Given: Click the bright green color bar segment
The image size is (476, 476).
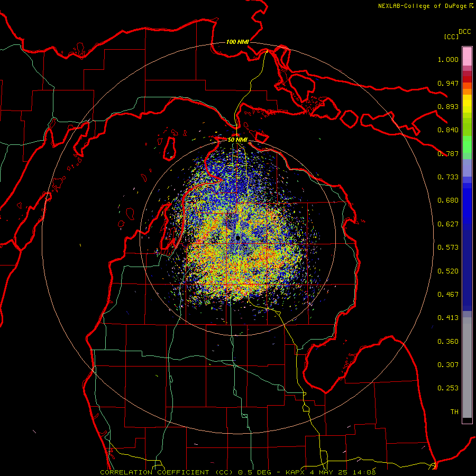Looking at the screenshot, I should [x=467, y=144].
